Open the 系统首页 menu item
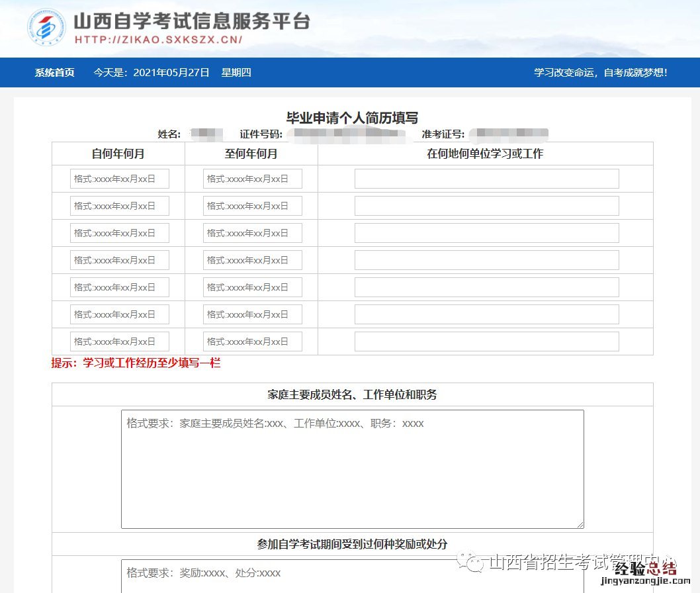 (55, 73)
